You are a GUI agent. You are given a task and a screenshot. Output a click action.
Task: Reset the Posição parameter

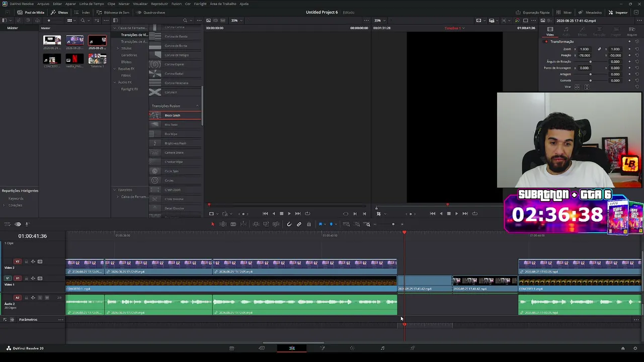(637, 55)
